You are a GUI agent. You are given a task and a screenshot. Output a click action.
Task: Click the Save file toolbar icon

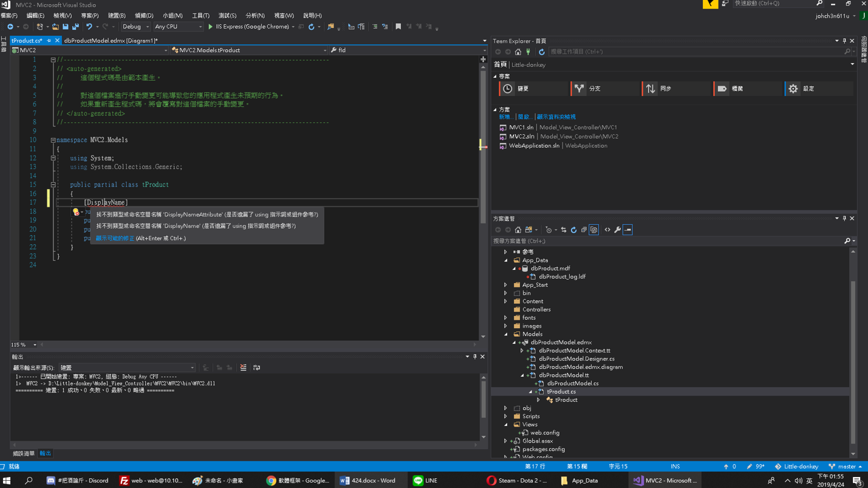(x=66, y=27)
